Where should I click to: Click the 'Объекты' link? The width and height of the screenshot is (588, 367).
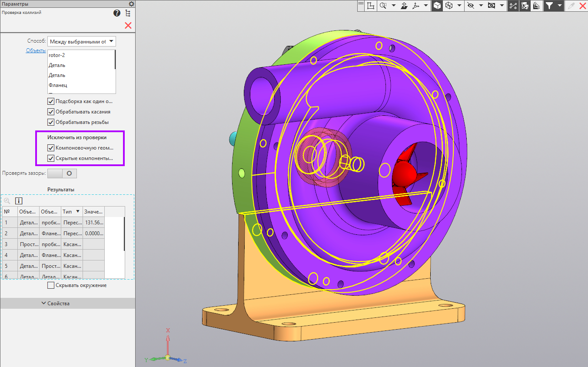tap(36, 50)
